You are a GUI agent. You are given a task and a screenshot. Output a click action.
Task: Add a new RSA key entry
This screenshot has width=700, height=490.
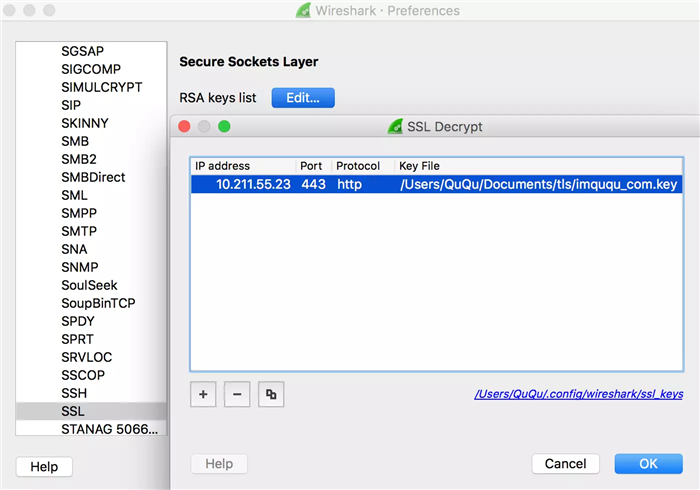pyautogui.click(x=203, y=394)
